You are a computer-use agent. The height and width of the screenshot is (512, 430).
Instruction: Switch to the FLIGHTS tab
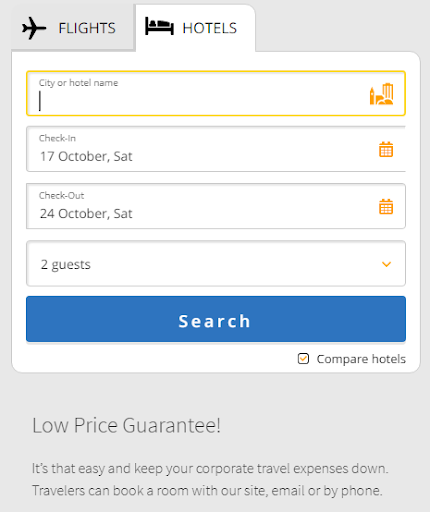[x=73, y=29]
